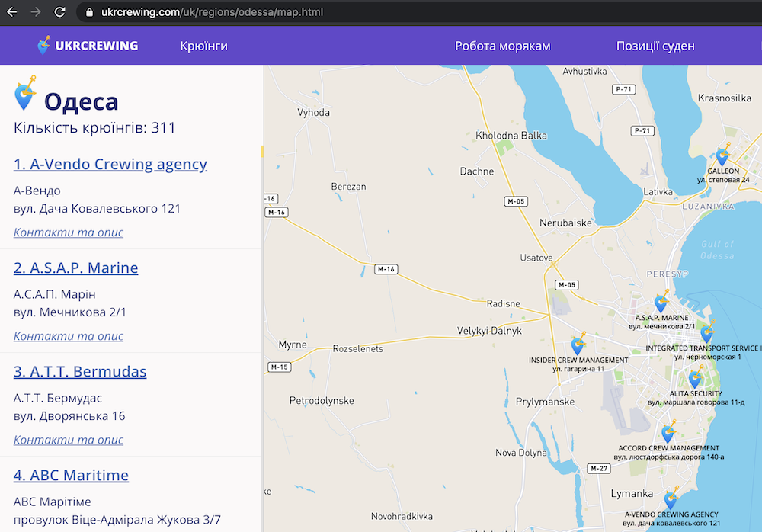The width and height of the screenshot is (762, 532).
Task: Click the M-27 road shield near Lymanka
Action: [599, 468]
